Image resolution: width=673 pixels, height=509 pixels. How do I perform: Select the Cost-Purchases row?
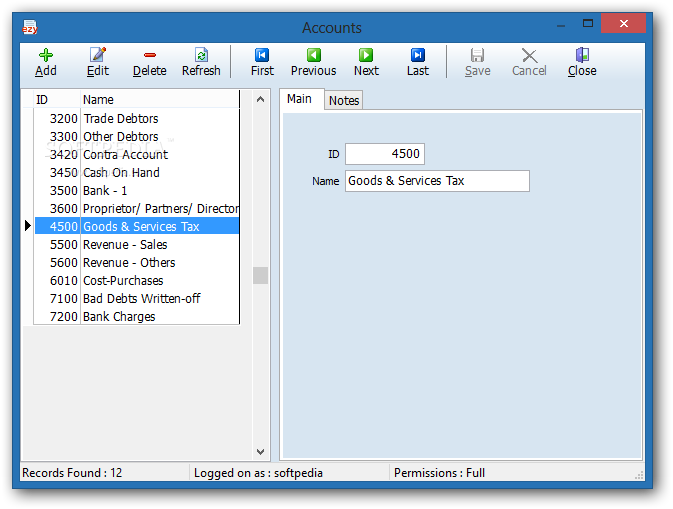[x=136, y=281]
